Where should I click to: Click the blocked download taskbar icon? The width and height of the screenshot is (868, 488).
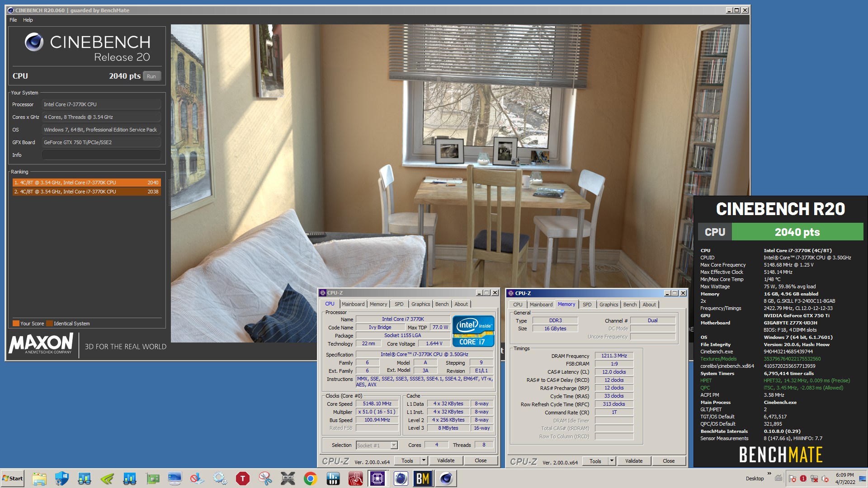198,478
